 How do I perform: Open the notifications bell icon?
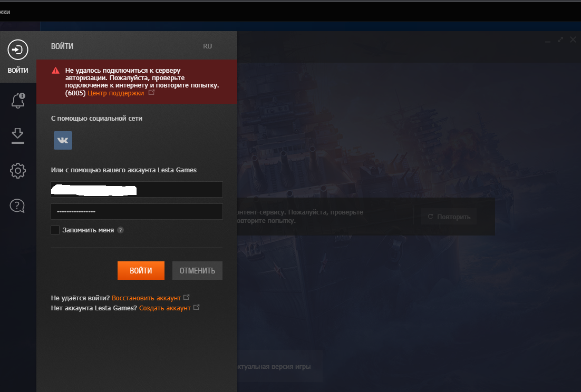18,100
